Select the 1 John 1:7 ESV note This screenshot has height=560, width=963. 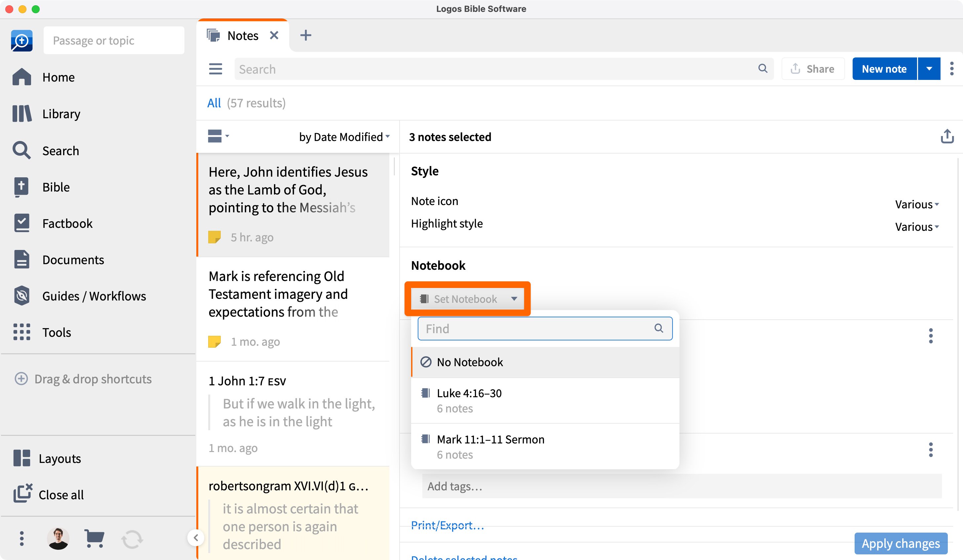[293, 413]
